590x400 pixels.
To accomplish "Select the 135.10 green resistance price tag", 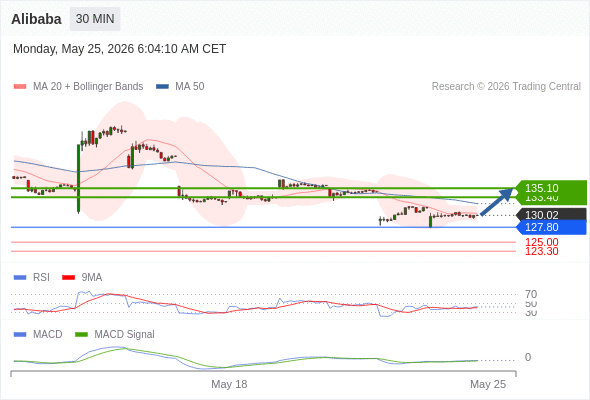I will pyautogui.click(x=550, y=188).
